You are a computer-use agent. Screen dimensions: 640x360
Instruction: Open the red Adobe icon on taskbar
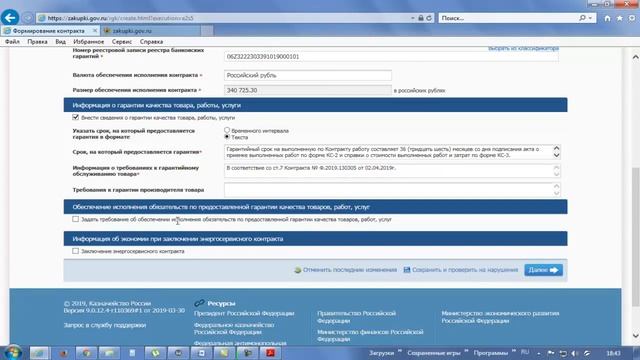click(x=270, y=353)
